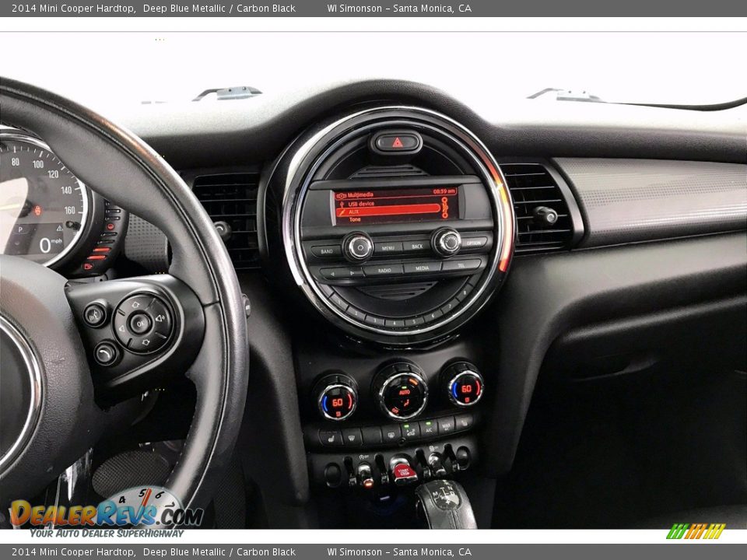Tap the previous track left arrow on the radio
This screenshot has width=747, height=560.
(x=331, y=273)
